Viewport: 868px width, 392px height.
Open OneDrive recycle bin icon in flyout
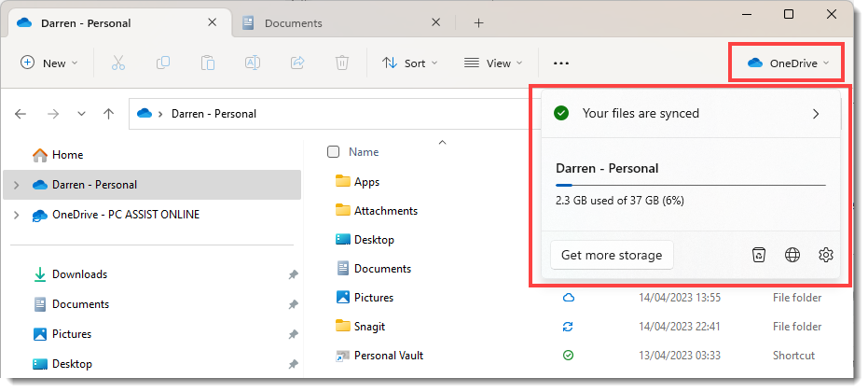tap(758, 255)
